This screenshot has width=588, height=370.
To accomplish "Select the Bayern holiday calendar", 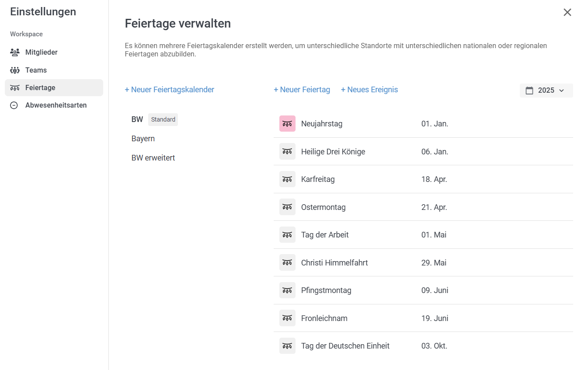I will pyautogui.click(x=143, y=139).
